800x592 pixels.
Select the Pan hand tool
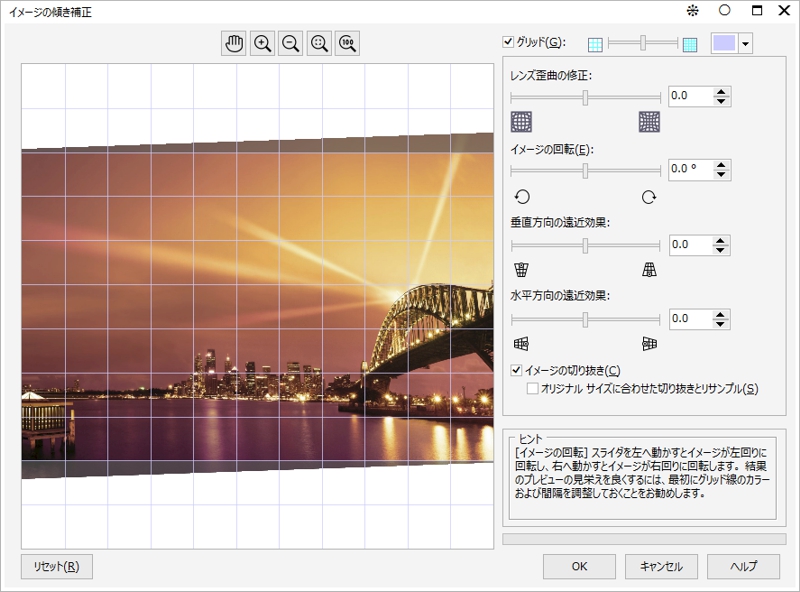pos(234,44)
